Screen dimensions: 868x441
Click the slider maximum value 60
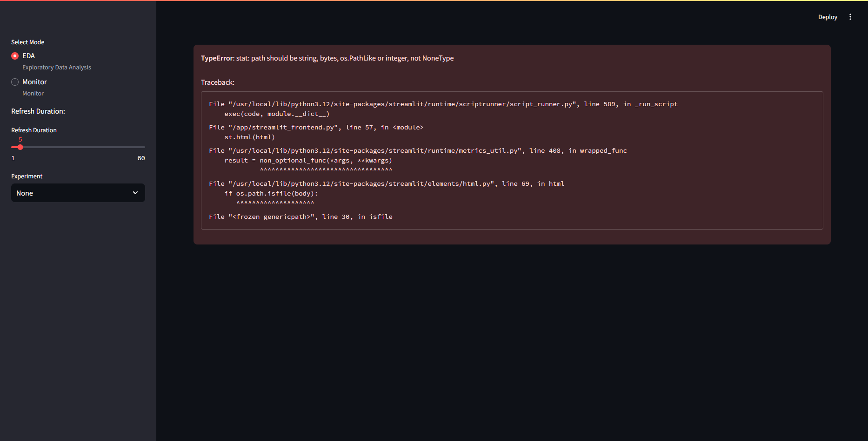pos(141,158)
